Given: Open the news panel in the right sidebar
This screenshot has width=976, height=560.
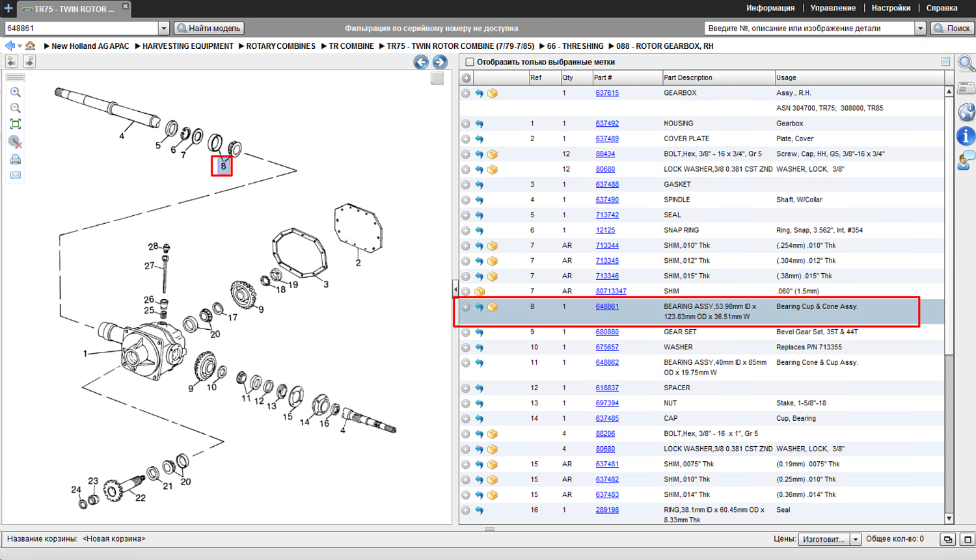Looking at the screenshot, I should (x=966, y=88).
